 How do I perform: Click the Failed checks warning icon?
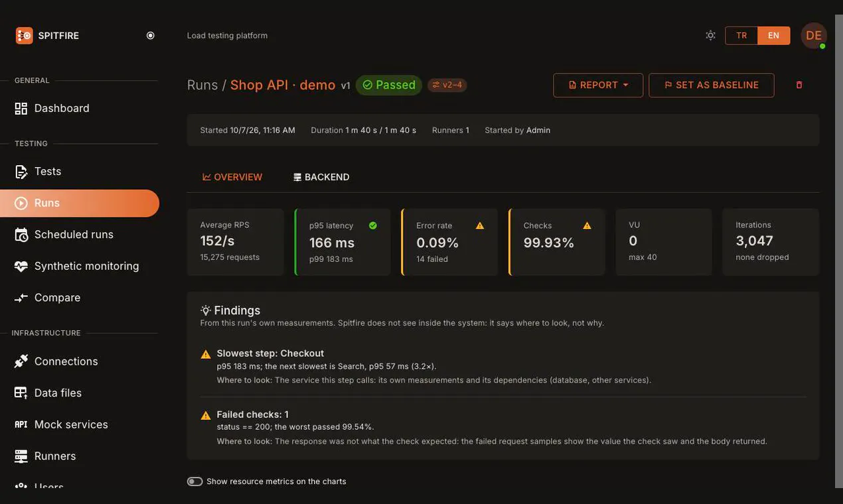206,415
